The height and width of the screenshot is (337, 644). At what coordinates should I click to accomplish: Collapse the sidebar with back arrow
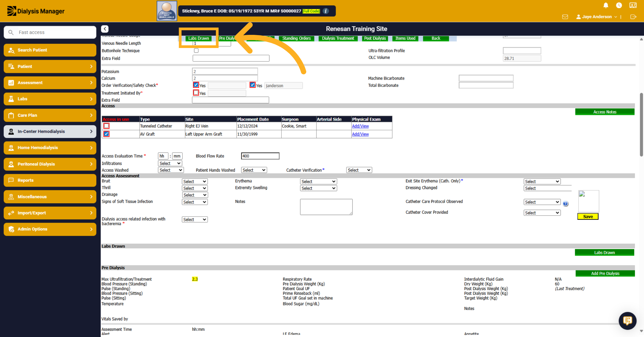point(105,29)
